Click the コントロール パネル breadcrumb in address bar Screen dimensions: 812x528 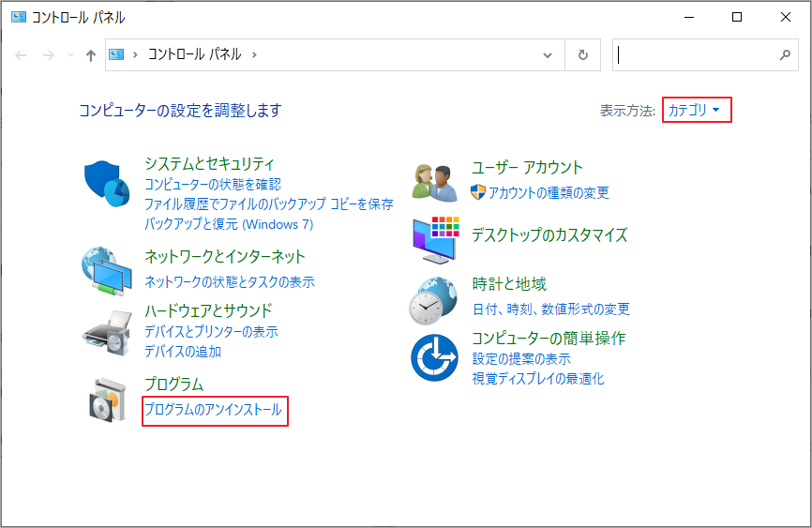tap(195, 54)
